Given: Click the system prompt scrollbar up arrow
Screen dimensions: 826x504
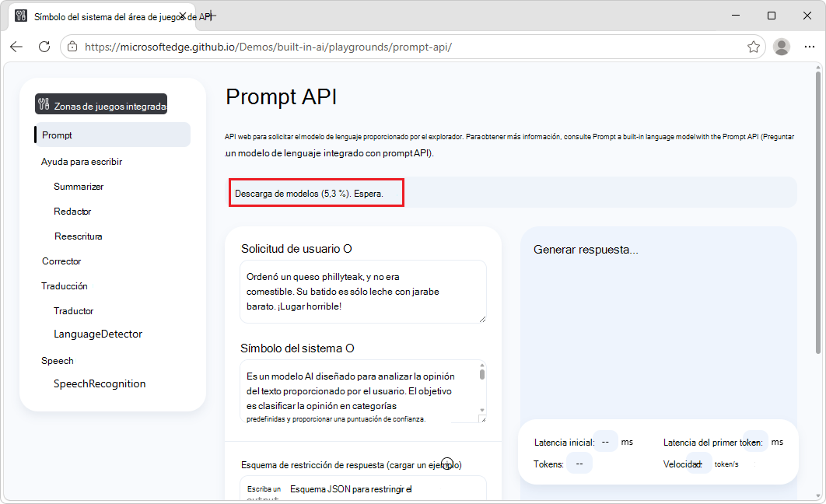Looking at the screenshot, I should pyautogui.click(x=482, y=365).
